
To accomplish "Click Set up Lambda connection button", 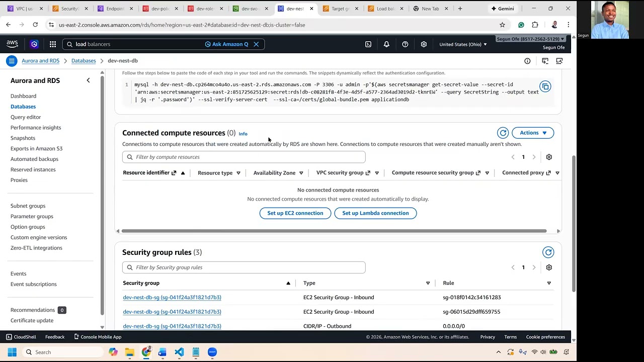I will (x=375, y=213).
